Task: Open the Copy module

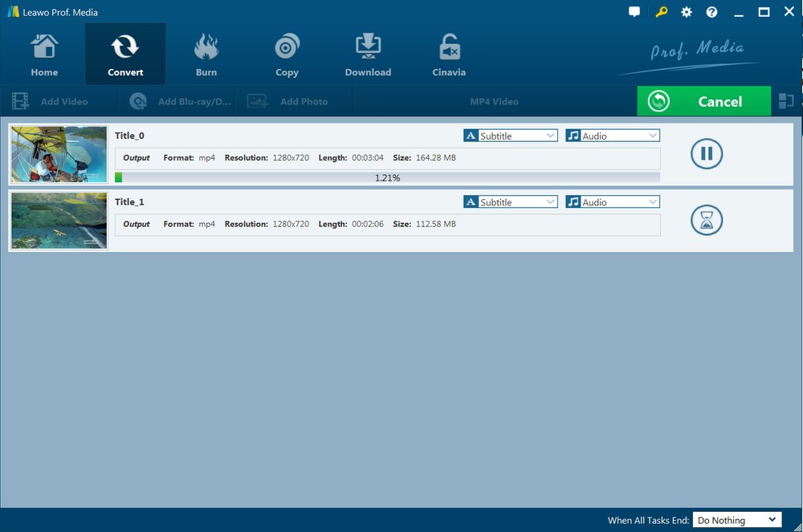Action: [287, 55]
